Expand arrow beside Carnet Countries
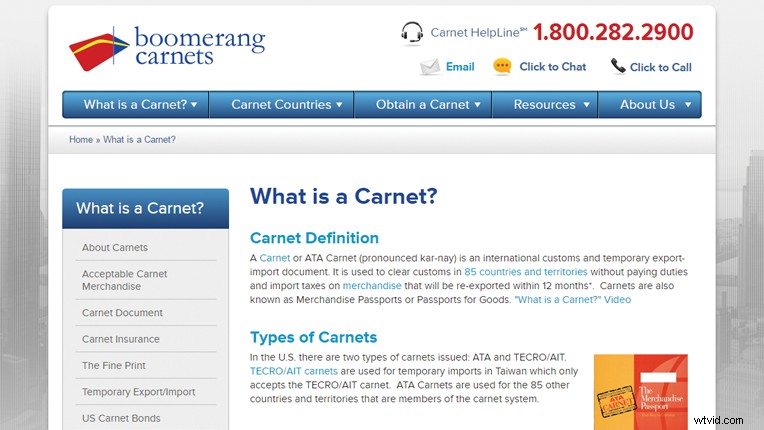This screenshot has width=764, height=430. click(x=339, y=105)
